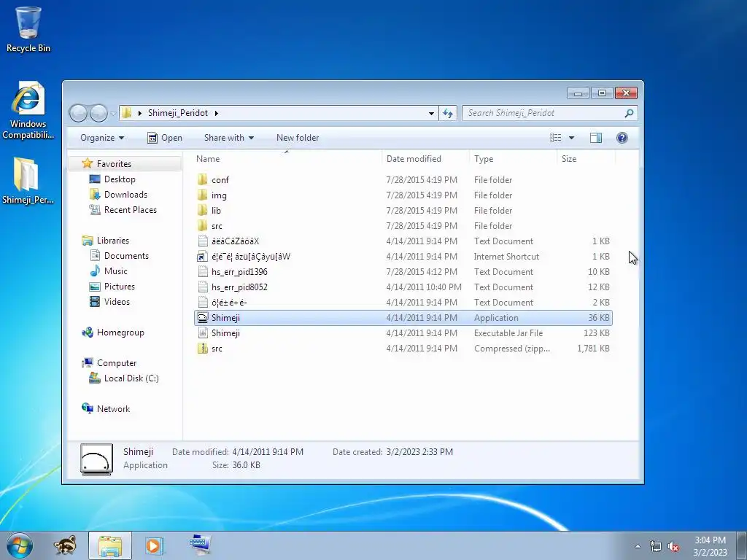Open Local Disk (C:) in the navigation pane
This screenshot has width=747, height=560.
pos(131,378)
